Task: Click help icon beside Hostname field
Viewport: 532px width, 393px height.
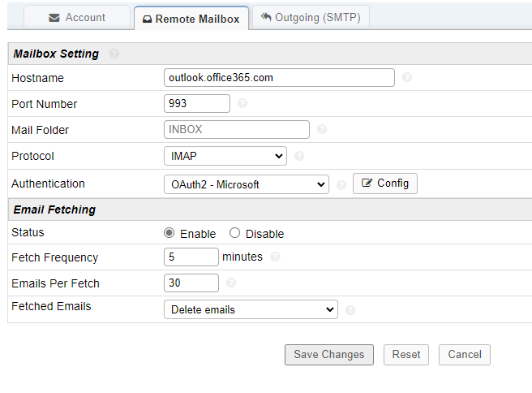Action: [407, 78]
